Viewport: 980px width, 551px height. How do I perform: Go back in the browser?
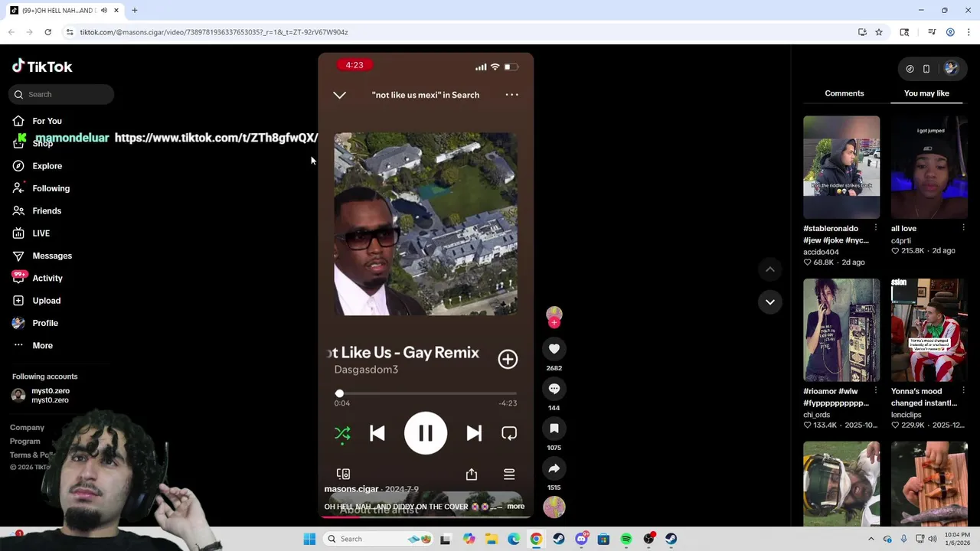point(11,32)
